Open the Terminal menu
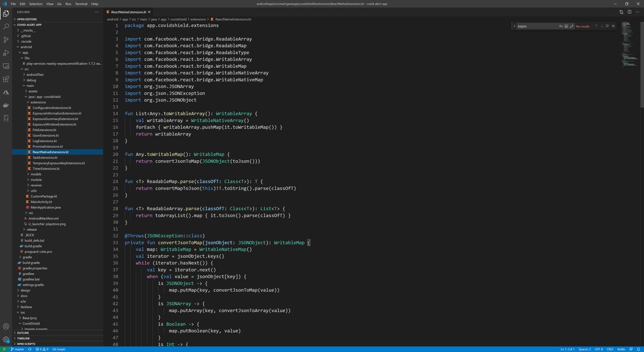 81,3
